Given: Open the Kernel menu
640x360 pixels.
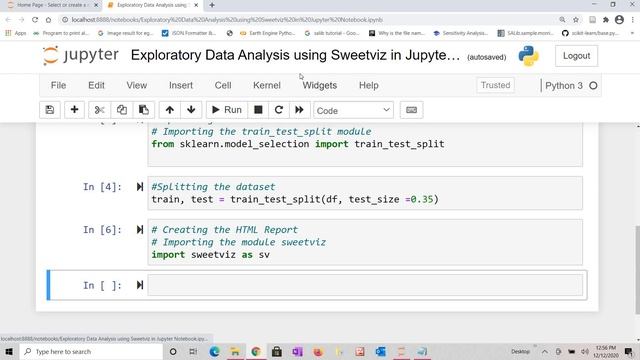Looking at the screenshot, I should pyautogui.click(x=267, y=85).
